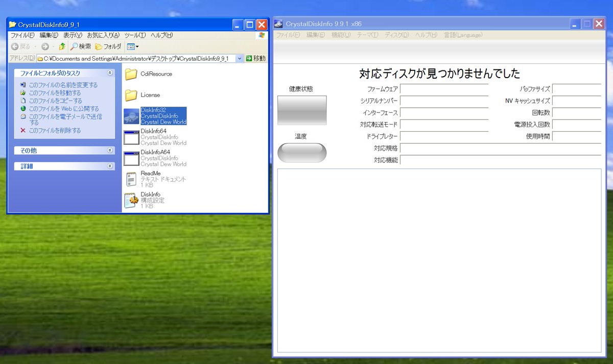613x364 pixels.
Task: Open CrystalDiskInfo ヘルプ(H) menu
Action: pos(426,35)
